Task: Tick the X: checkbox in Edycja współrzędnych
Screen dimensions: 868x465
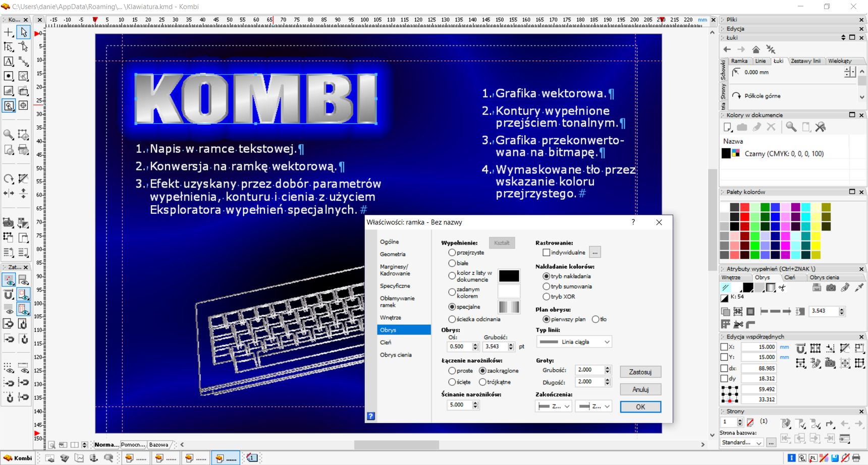Action: (x=724, y=347)
